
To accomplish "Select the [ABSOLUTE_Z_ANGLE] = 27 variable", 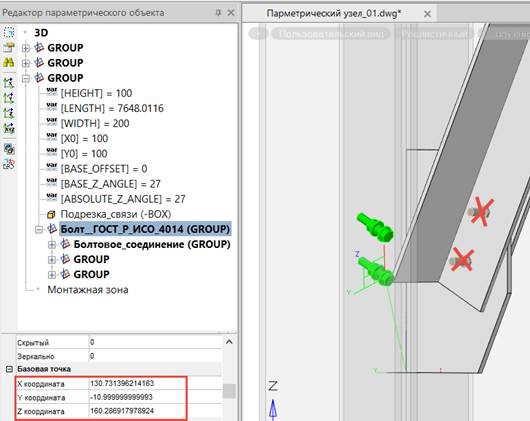I will click(x=123, y=199).
